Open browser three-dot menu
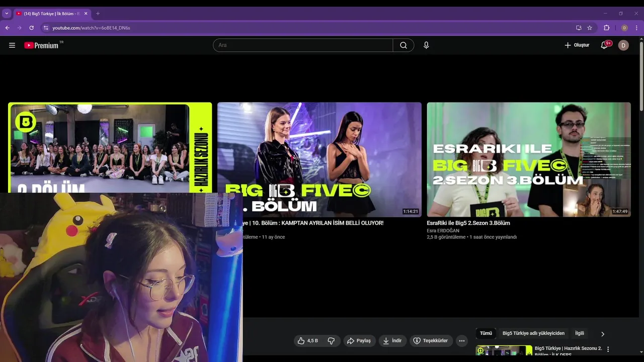 [x=637, y=28]
